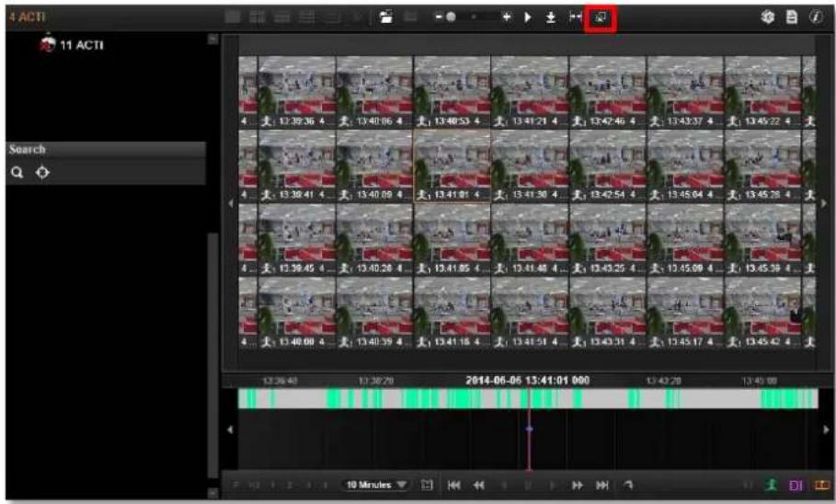Click the timeline playhead marker diamond

529,429
